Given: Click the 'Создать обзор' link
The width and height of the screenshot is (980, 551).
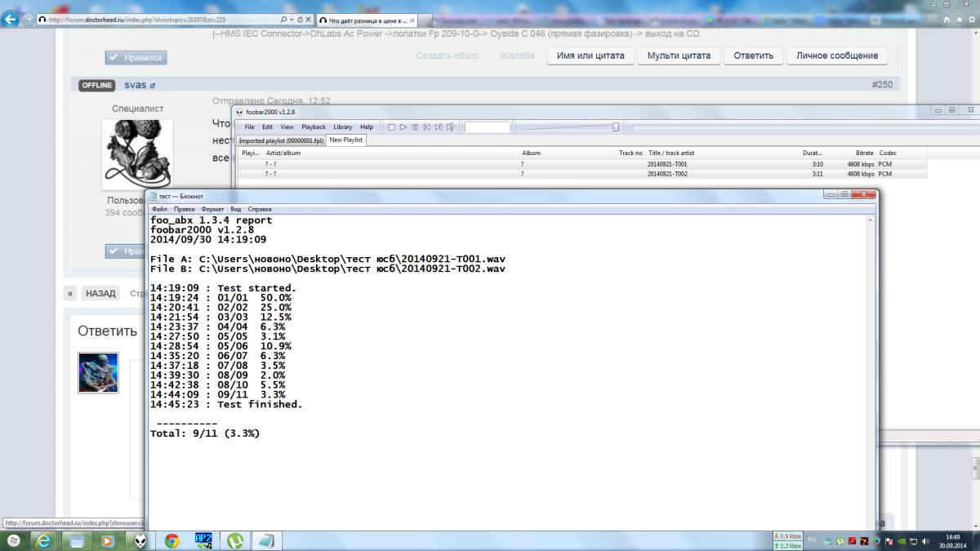Looking at the screenshot, I should (x=447, y=56).
